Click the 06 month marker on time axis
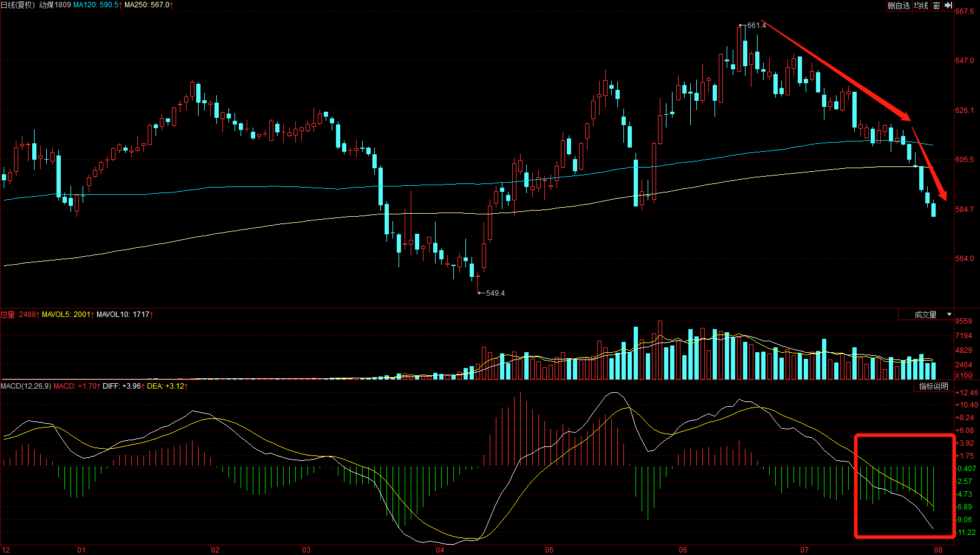The width and height of the screenshot is (980, 555). 683,550
